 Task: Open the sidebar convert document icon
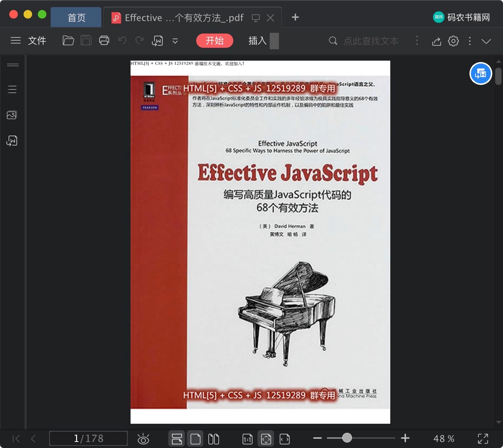pyautogui.click(x=12, y=141)
